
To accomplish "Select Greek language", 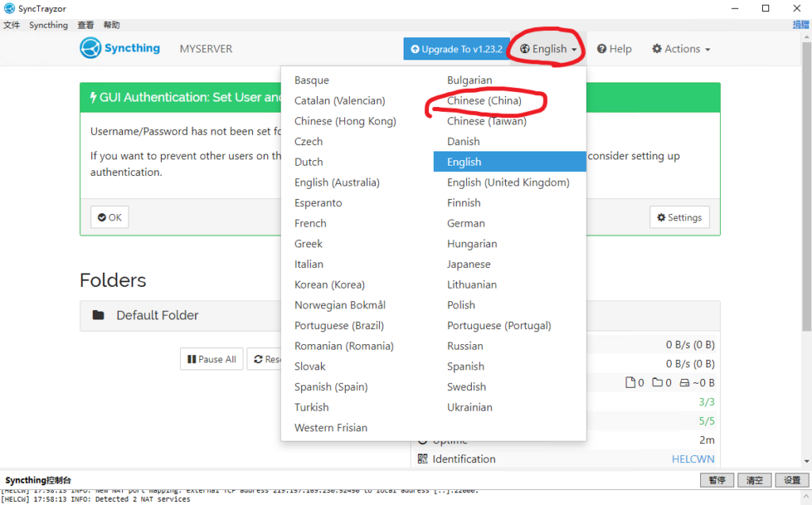I will coord(308,243).
